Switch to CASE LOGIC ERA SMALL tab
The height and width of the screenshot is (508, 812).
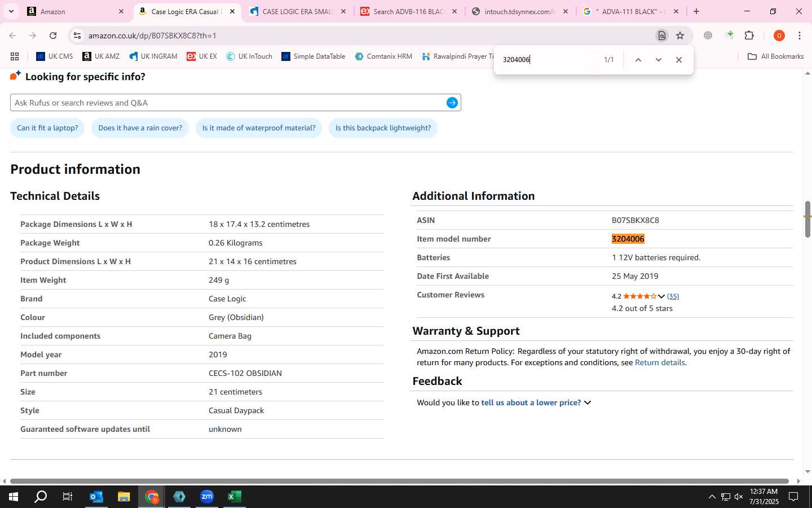click(x=298, y=11)
